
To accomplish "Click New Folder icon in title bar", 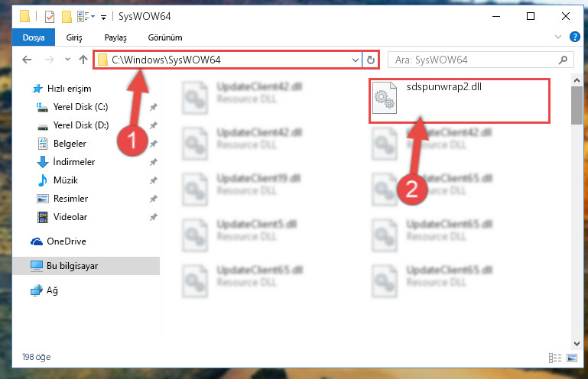I will 67,17.
